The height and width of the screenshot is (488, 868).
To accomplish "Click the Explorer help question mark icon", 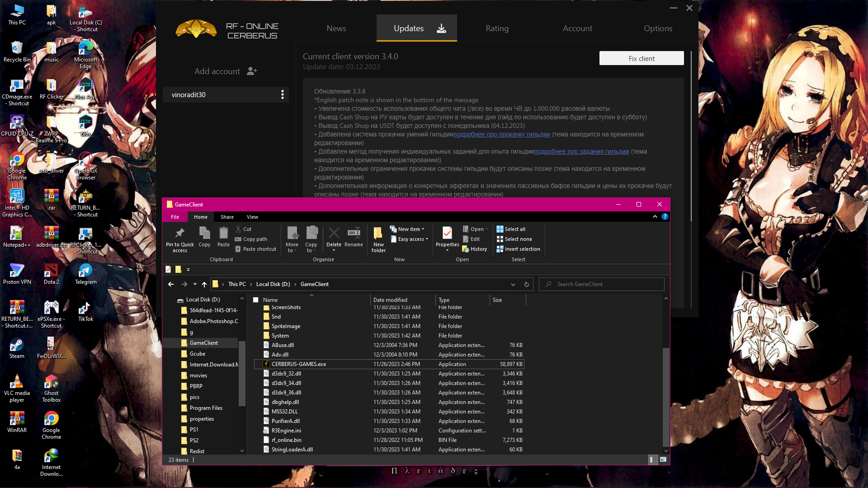I will (665, 217).
